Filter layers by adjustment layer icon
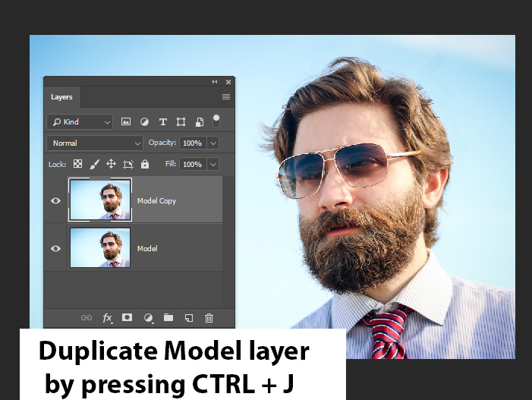Image resolution: width=532 pixels, height=400 pixels. click(144, 121)
